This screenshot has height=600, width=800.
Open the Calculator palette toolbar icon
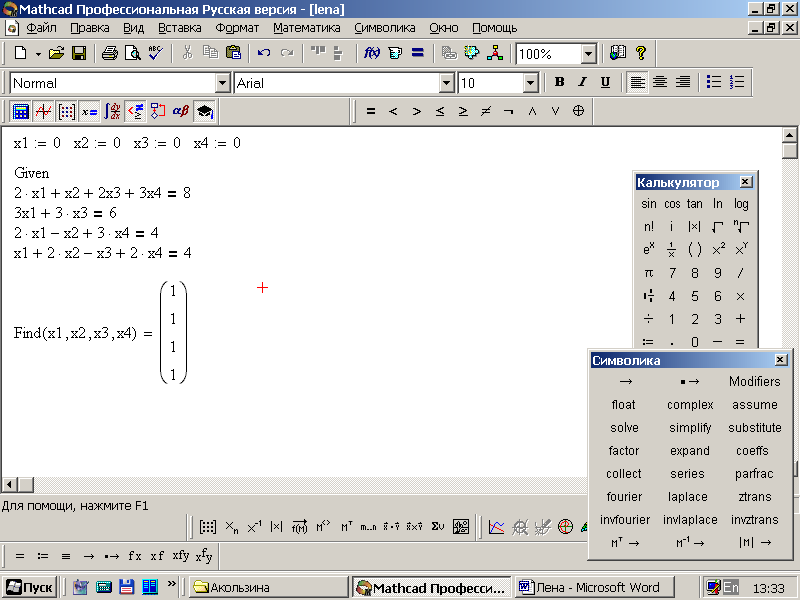tap(21, 111)
